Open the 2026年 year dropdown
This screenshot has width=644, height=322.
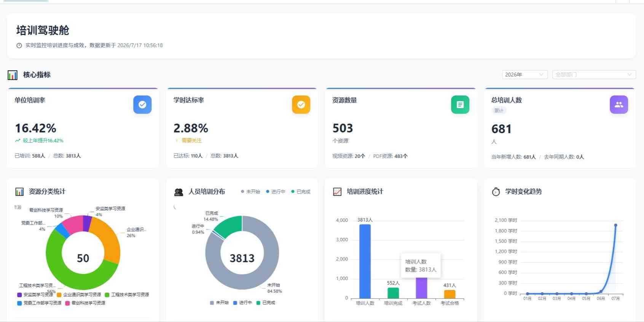pos(524,75)
